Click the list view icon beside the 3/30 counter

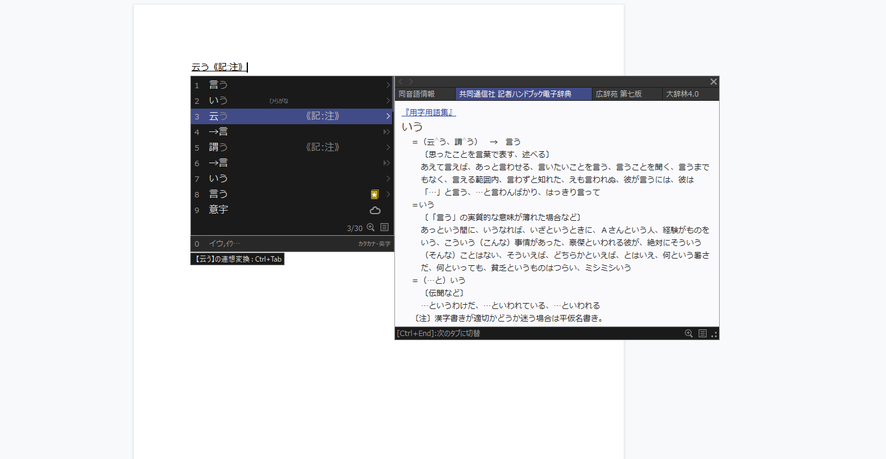point(384,228)
